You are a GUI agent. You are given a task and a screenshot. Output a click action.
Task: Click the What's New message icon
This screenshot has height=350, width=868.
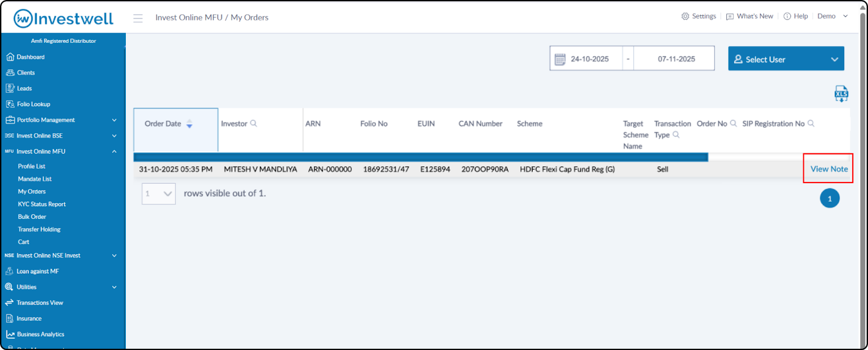pyautogui.click(x=730, y=16)
